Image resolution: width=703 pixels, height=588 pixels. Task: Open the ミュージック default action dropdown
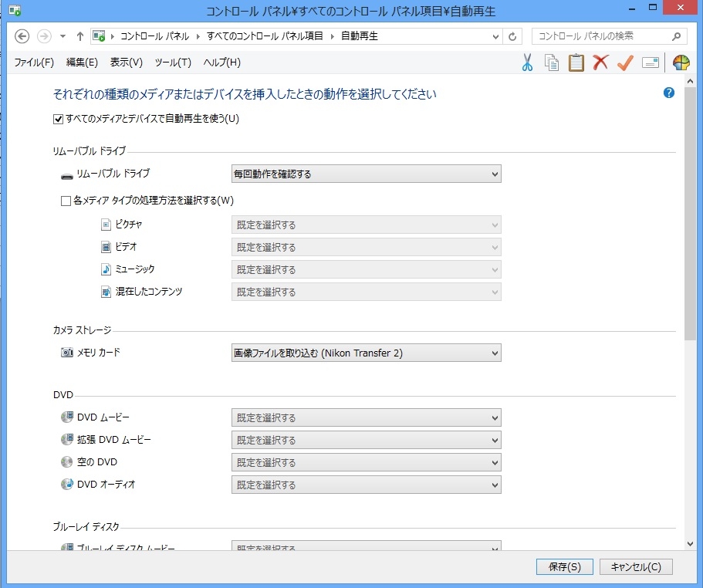click(367, 270)
